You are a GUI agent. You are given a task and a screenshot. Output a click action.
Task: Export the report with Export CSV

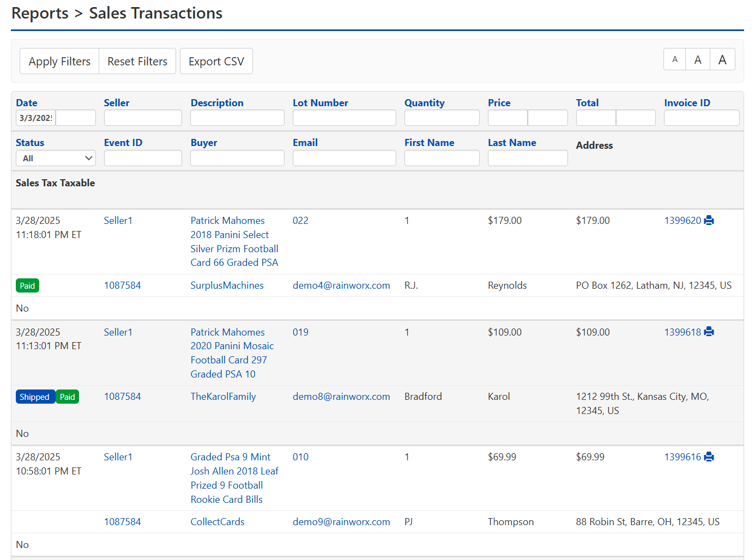tap(216, 61)
